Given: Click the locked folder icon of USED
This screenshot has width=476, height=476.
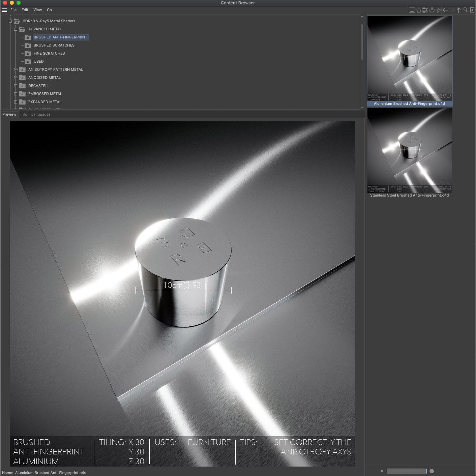Looking at the screenshot, I should 28,61.
